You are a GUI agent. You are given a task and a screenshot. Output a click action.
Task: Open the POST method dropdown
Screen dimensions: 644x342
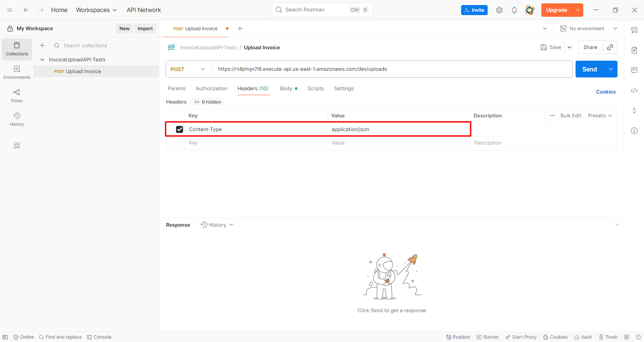coord(188,69)
